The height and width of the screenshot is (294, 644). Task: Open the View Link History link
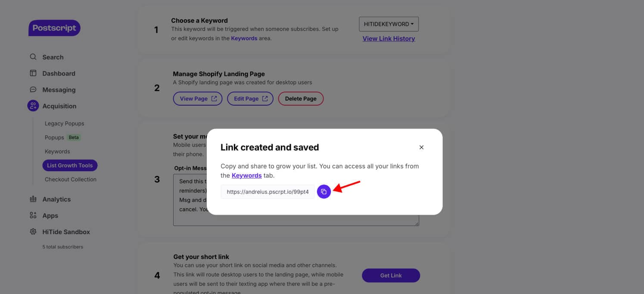389,38
